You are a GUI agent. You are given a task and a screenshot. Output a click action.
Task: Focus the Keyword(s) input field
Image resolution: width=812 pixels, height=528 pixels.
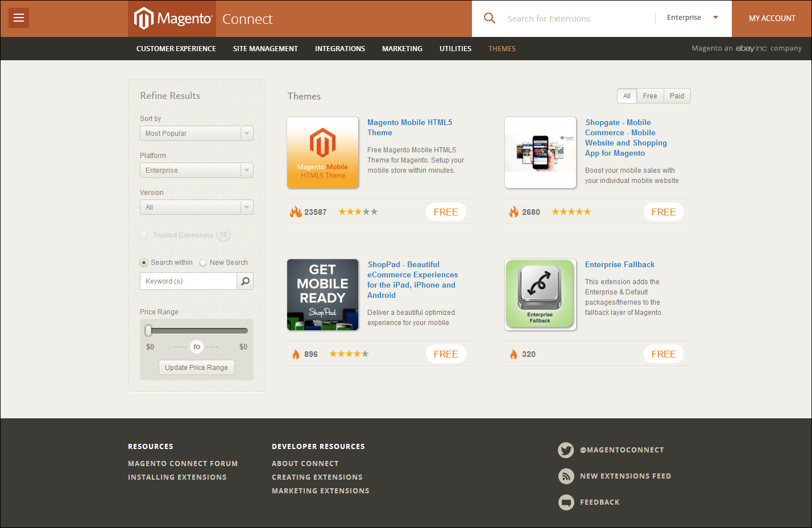[188, 281]
